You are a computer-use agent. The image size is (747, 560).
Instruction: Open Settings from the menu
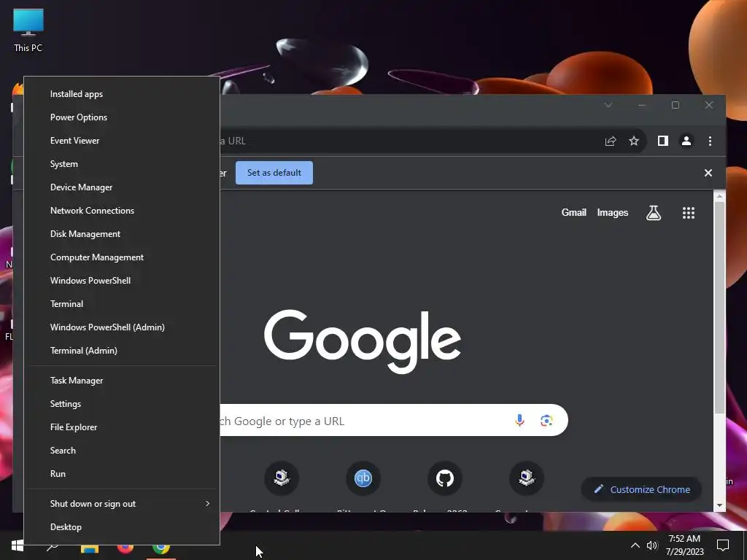click(x=122, y=404)
